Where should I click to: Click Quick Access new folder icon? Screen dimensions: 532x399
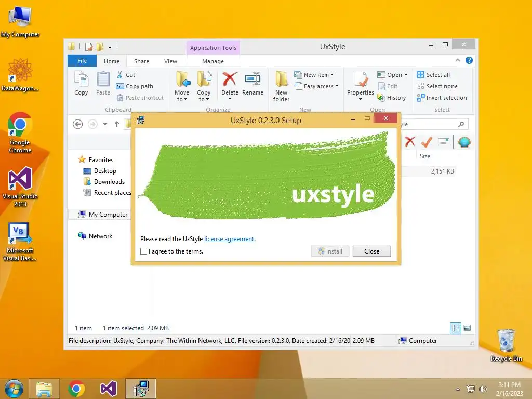tap(100, 46)
